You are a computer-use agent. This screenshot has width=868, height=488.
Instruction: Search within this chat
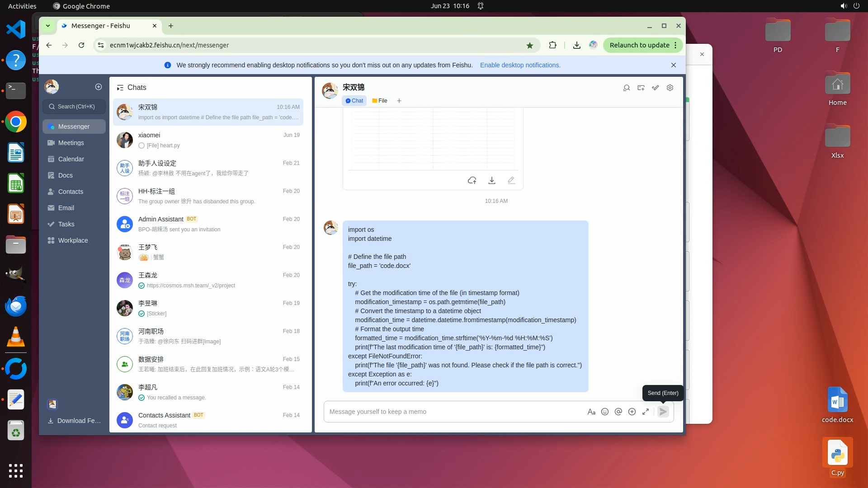tap(627, 88)
